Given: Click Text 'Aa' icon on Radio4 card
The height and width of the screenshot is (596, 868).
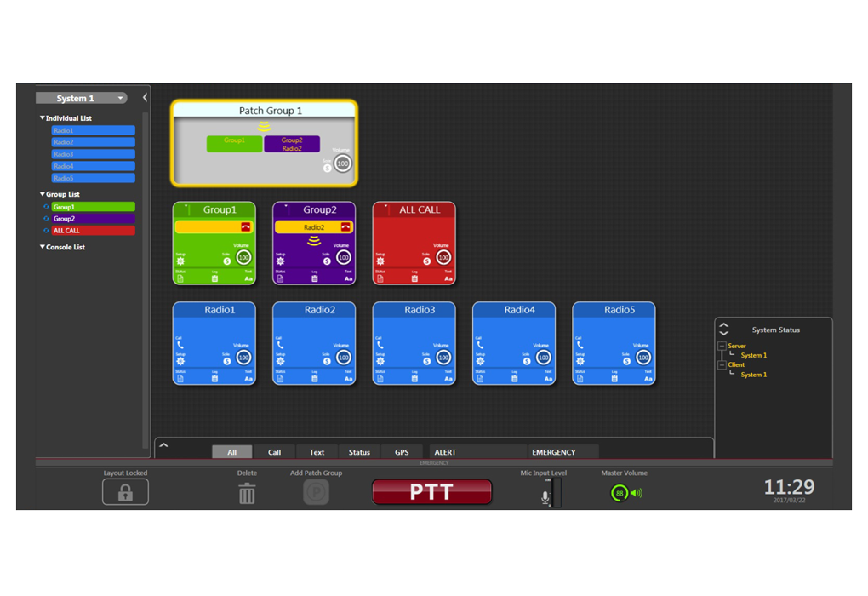Looking at the screenshot, I should (x=548, y=379).
